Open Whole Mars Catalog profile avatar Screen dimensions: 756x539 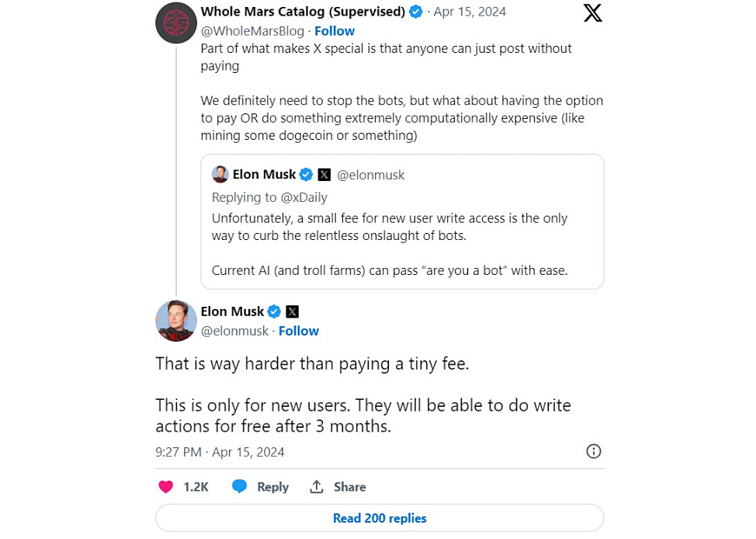click(x=176, y=23)
